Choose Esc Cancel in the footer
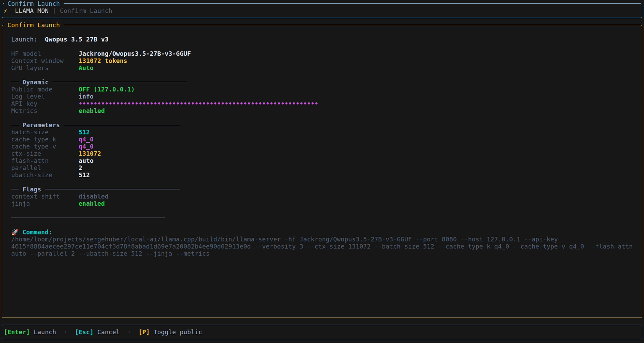The height and width of the screenshot is (343, 644). (x=97, y=332)
